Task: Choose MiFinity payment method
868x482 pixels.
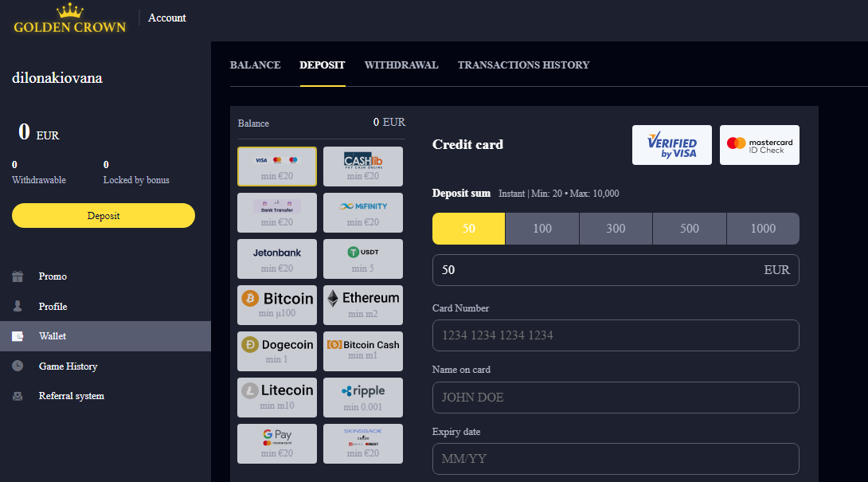Action: click(363, 213)
